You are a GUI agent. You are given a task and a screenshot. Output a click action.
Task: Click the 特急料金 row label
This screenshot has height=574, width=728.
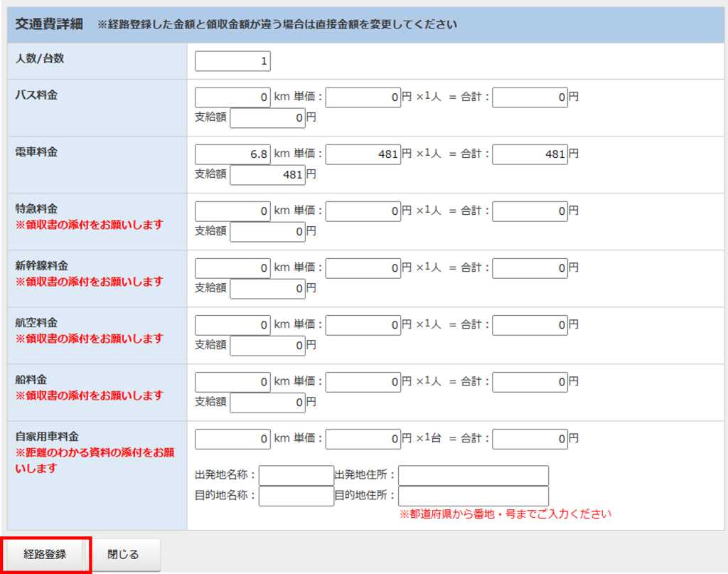tap(36, 209)
